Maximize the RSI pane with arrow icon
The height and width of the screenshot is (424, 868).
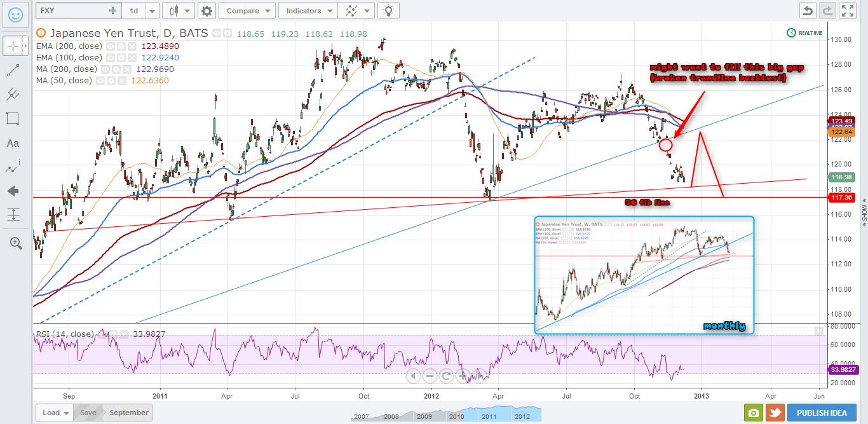click(x=820, y=331)
